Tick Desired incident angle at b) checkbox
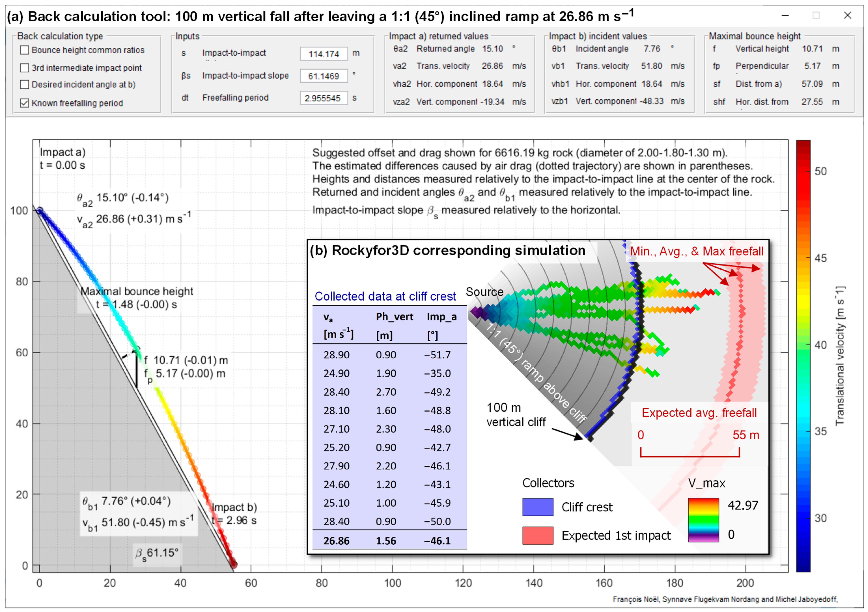868x612 pixels. 25,84
